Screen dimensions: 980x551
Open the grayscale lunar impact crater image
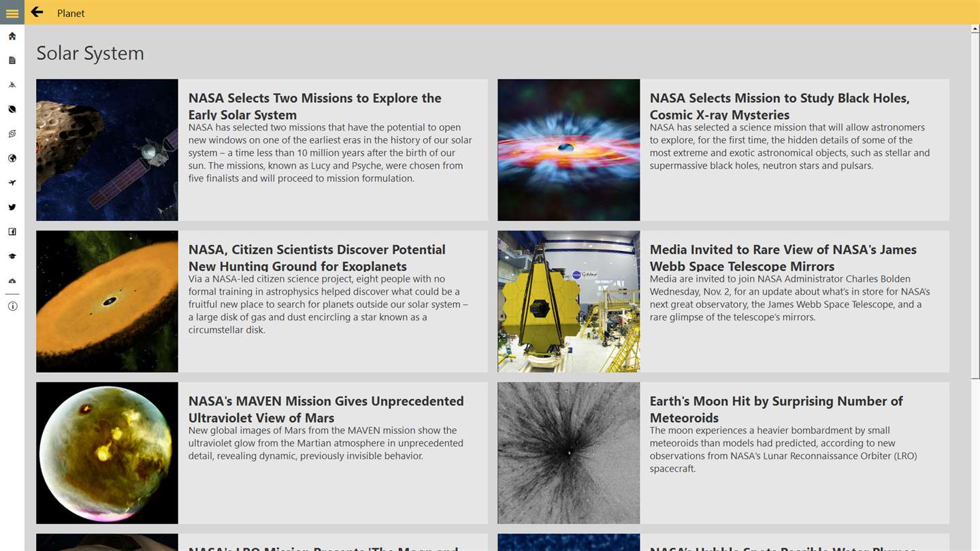[x=568, y=453]
